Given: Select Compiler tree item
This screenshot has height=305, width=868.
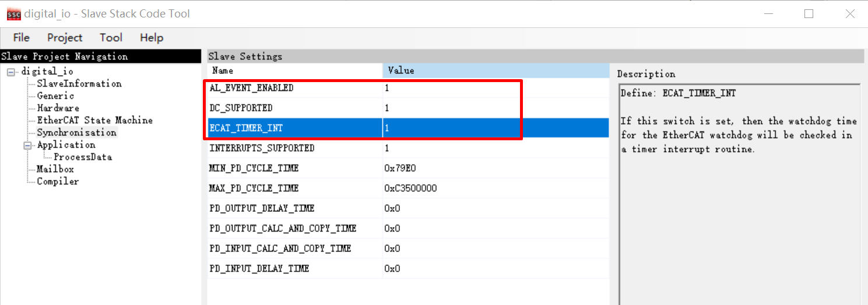Looking at the screenshot, I should 58,182.
